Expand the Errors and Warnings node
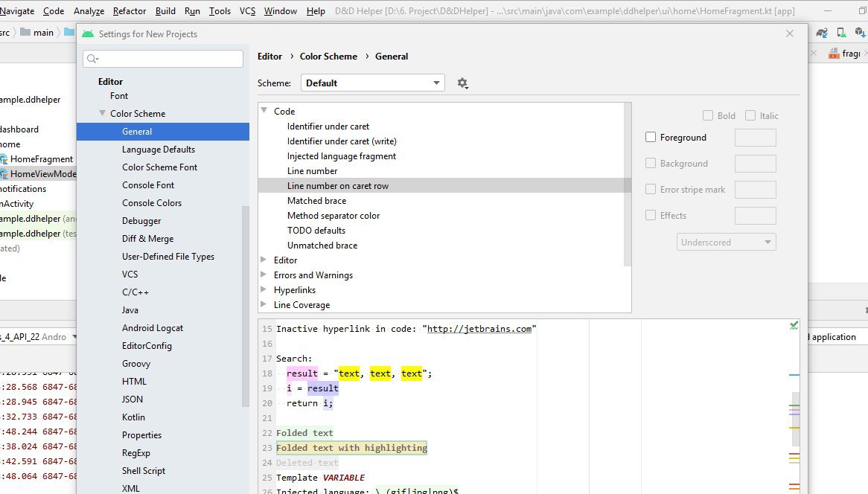This screenshot has height=494, width=868. (x=264, y=275)
